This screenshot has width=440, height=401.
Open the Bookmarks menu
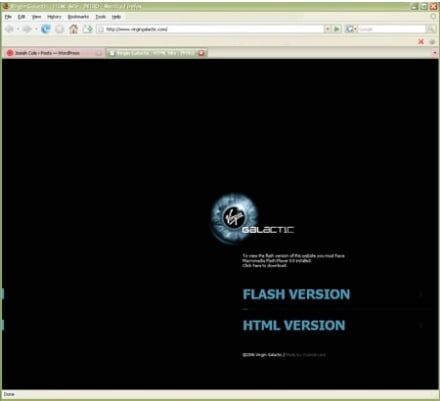78,17
